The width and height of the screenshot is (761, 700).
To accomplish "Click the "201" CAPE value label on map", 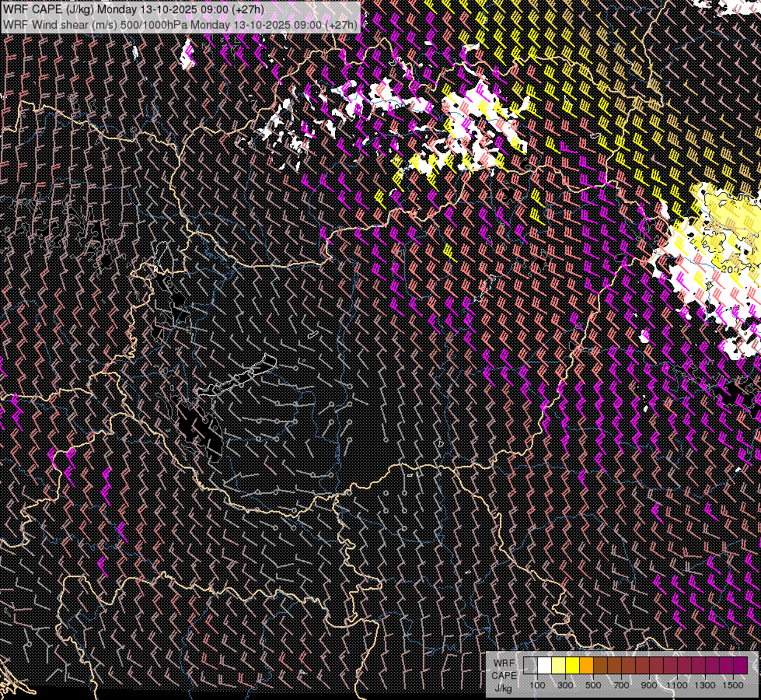I will tap(731, 268).
